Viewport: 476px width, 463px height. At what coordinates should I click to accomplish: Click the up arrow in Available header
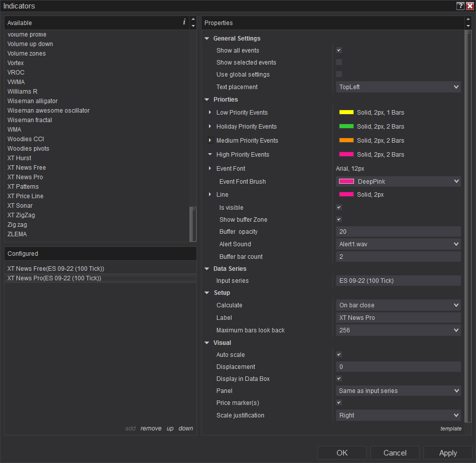click(x=193, y=20)
